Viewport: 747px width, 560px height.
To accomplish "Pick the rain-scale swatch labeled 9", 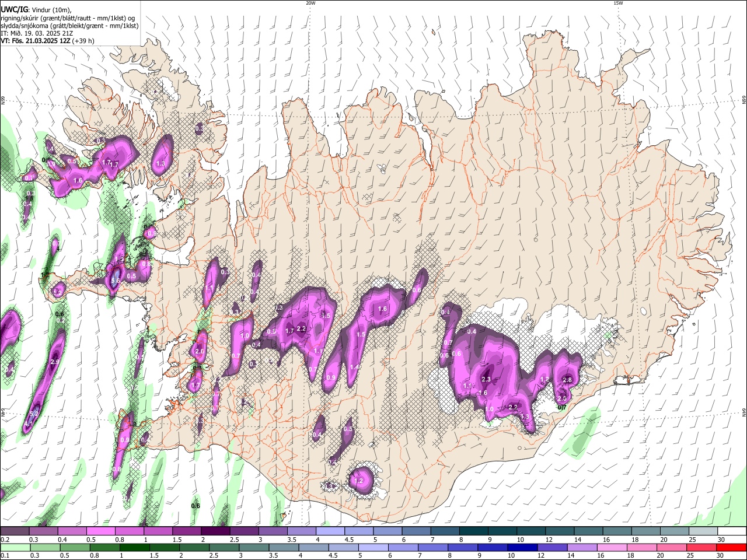I will coord(493,548).
